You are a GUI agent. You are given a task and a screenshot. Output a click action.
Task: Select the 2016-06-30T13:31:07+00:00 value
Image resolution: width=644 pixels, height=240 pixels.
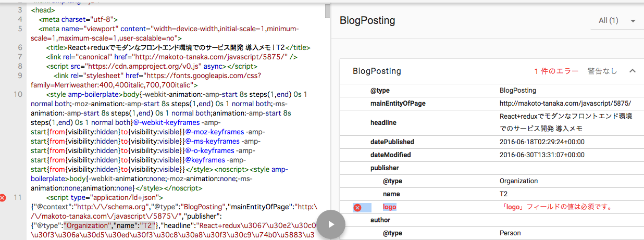tap(542, 155)
